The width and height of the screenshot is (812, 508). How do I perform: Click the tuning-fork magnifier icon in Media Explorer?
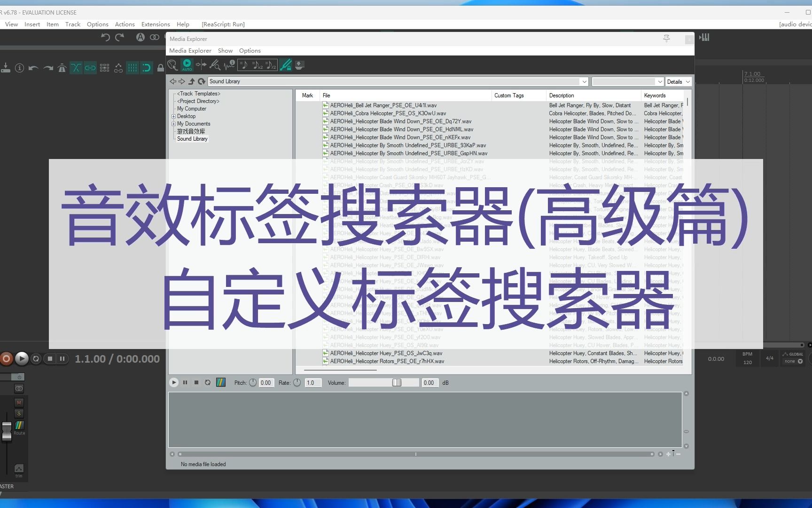click(215, 65)
